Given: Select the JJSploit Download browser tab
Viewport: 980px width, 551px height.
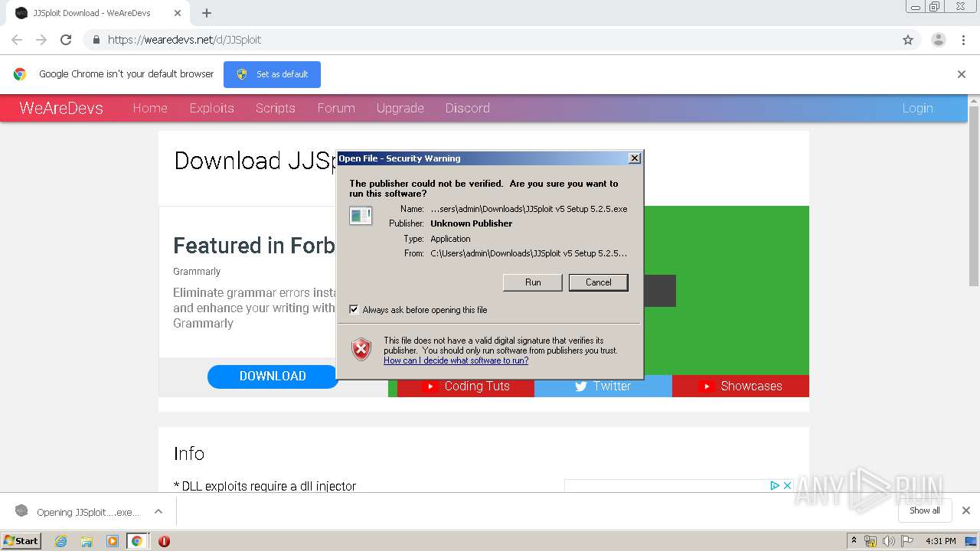Looking at the screenshot, I should click(98, 13).
